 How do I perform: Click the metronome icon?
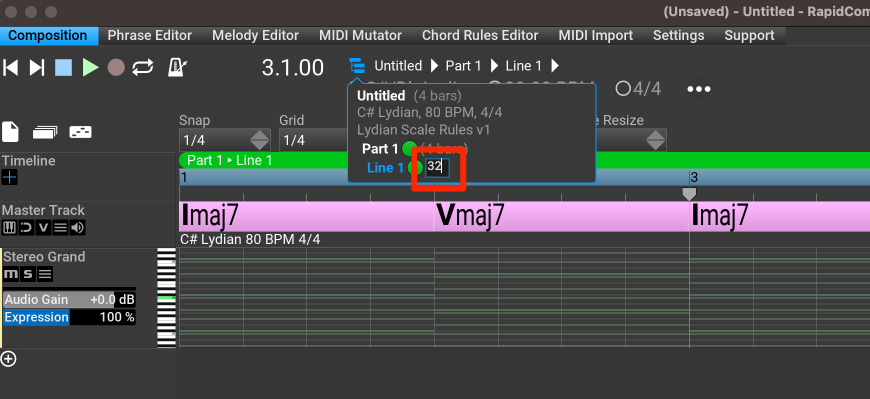click(177, 68)
